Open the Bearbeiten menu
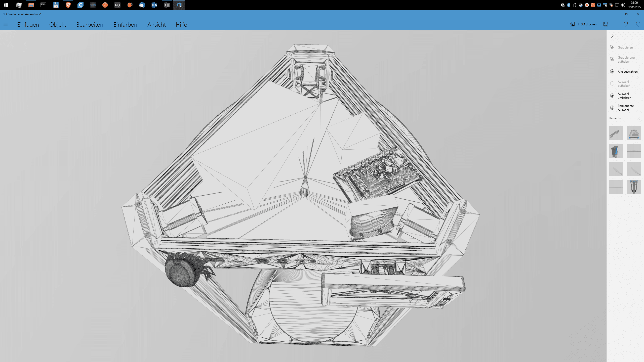This screenshot has height=362, width=644. coord(90,25)
